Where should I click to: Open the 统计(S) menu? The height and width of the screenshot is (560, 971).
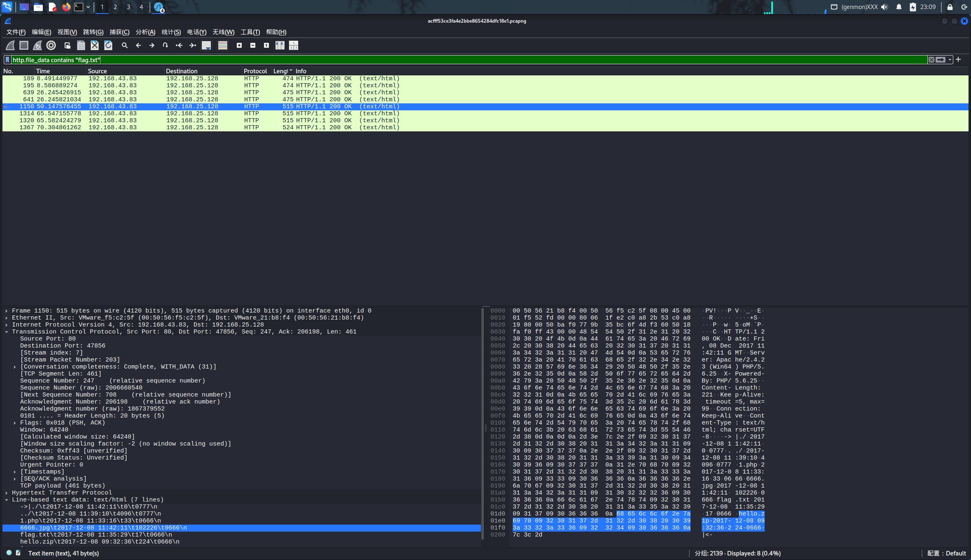pos(171,32)
